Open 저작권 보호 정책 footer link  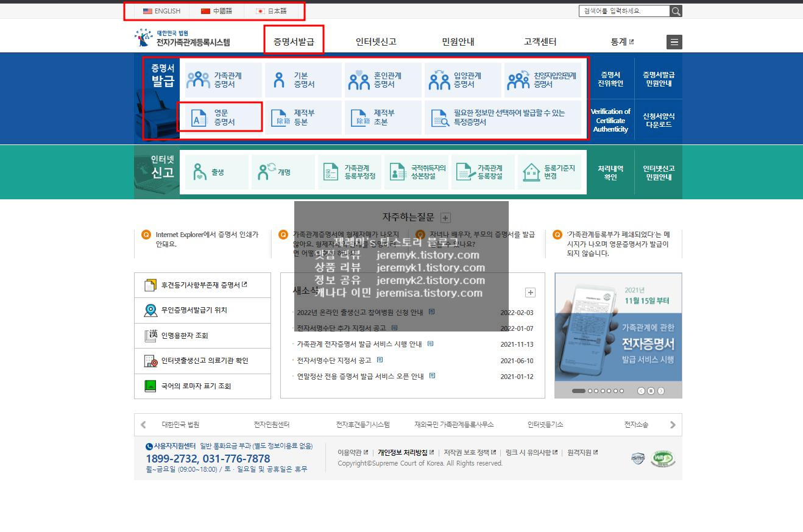tap(470, 453)
